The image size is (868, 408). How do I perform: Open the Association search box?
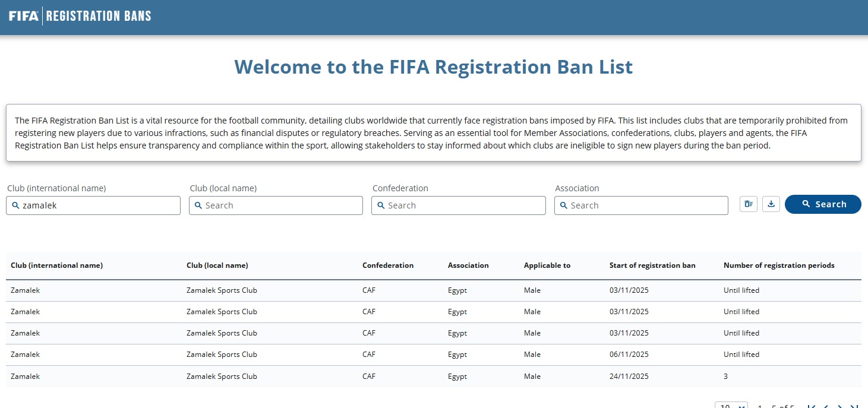(641, 205)
